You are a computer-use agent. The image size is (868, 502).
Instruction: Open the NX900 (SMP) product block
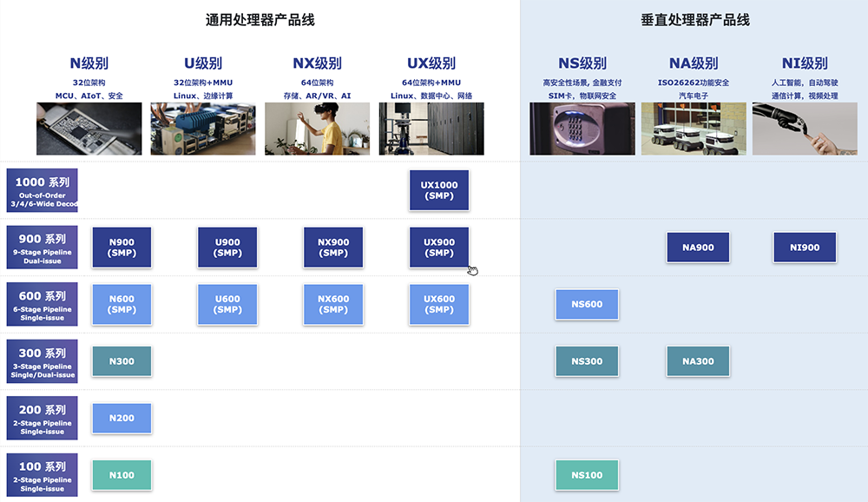pyautogui.click(x=333, y=248)
